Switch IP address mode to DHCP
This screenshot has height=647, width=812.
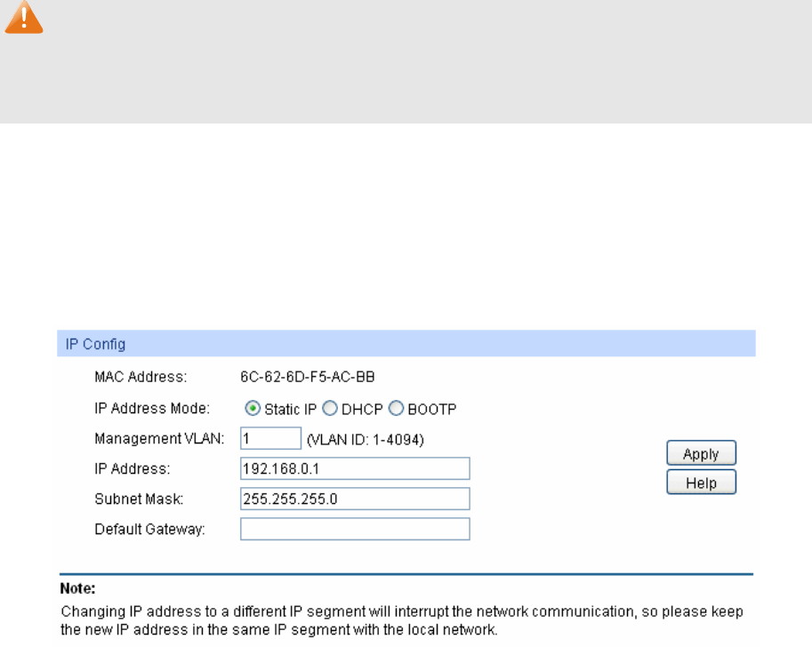click(x=329, y=409)
